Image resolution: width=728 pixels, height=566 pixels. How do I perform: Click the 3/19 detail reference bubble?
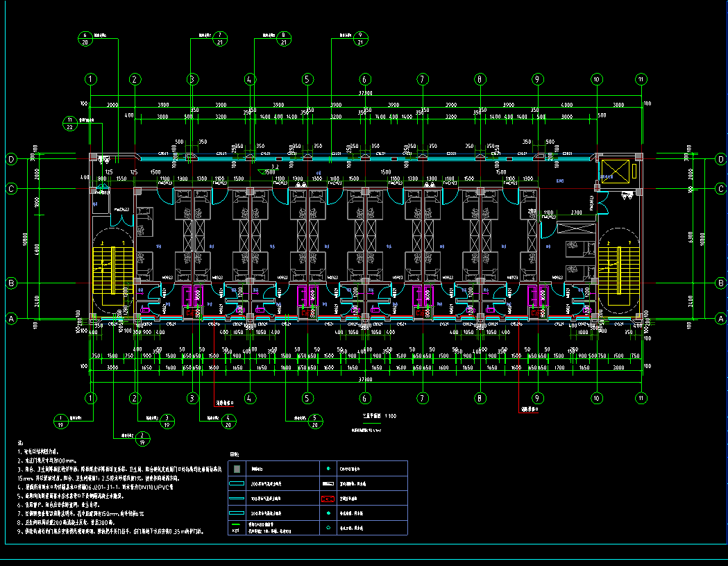click(167, 421)
